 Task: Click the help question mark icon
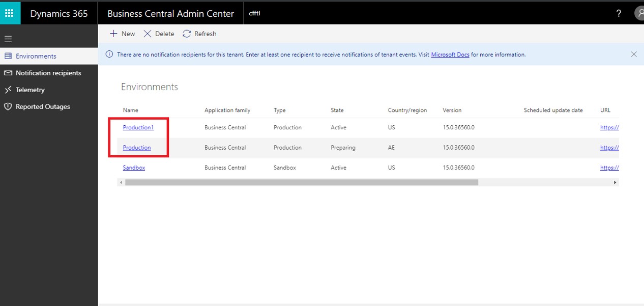tap(619, 14)
